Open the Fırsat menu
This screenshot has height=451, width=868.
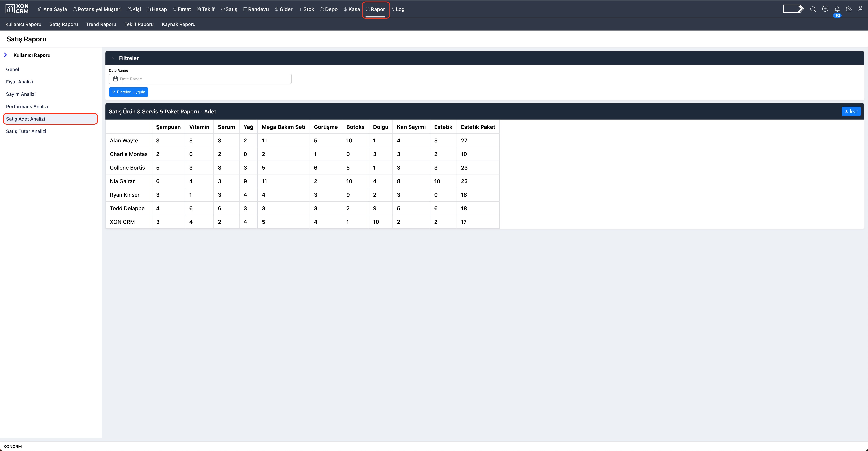[x=182, y=9]
